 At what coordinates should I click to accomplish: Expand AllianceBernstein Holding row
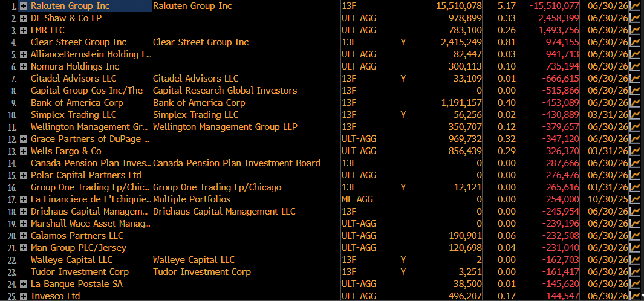pyautogui.click(x=24, y=54)
